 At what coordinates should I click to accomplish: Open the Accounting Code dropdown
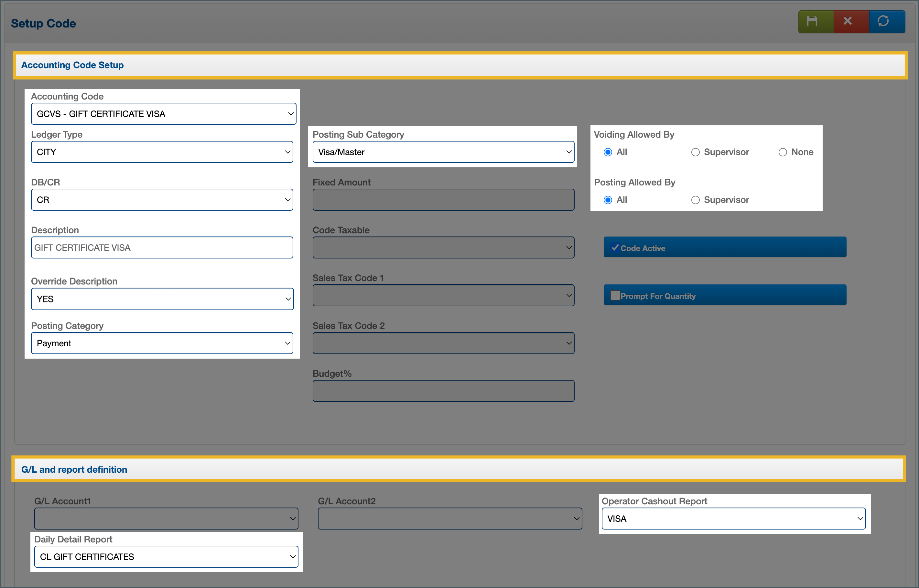163,114
